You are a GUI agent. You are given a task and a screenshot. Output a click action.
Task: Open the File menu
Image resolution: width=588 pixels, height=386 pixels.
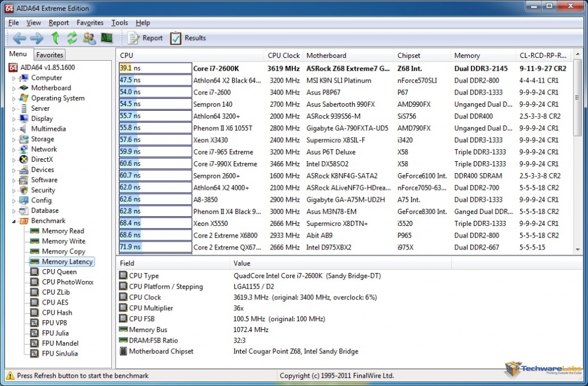[x=14, y=23]
